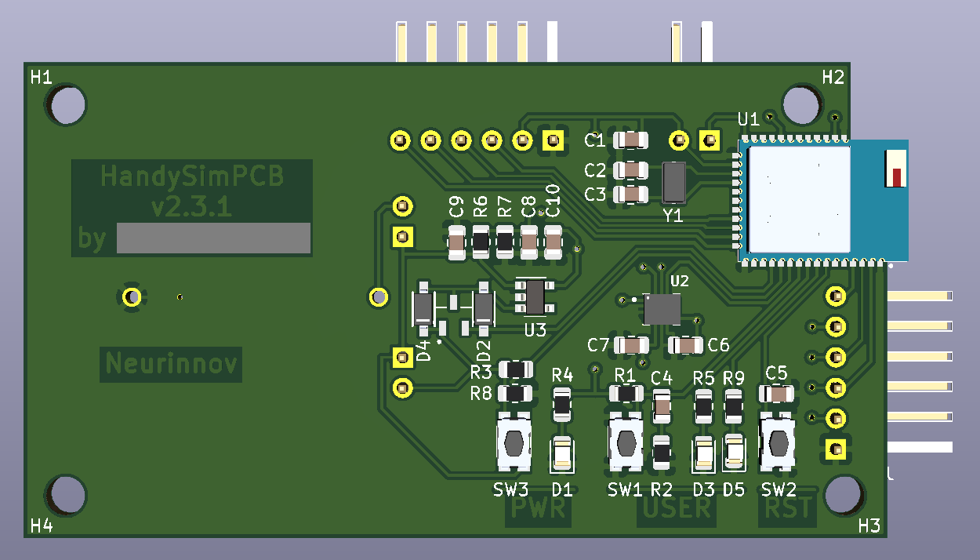This screenshot has width=980, height=560.
Task: Click the Neurinnov silkscreen label
Action: pyautogui.click(x=171, y=365)
